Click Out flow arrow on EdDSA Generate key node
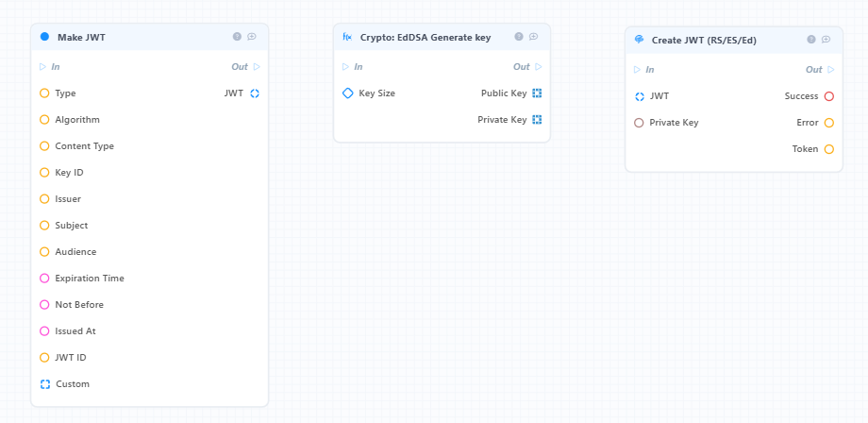This screenshot has width=868, height=423. click(x=538, y=66)
